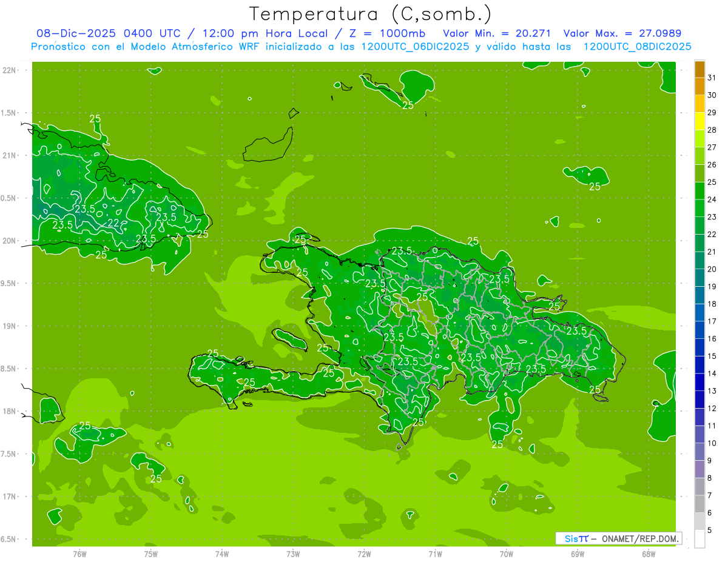
Task: Click the '73W' longitude axis label
Action: (293, 554)
